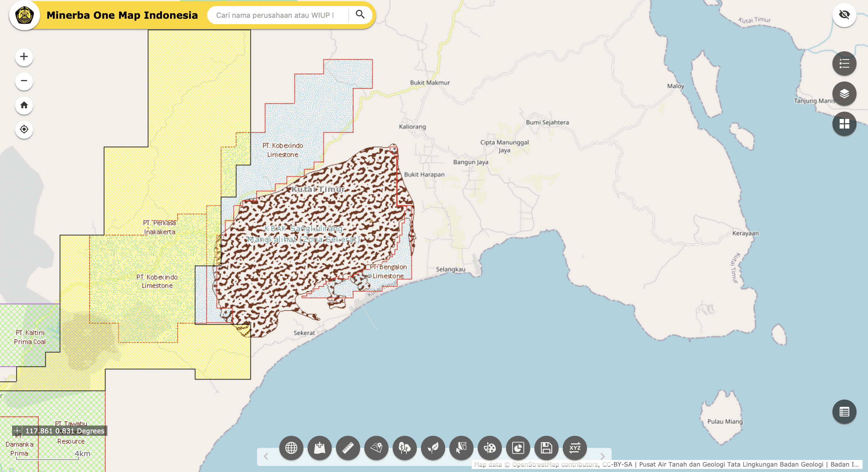Viewport: 868px width, 472px height.
Task: Open the globe basemap widget
Action: pos(291,448)
